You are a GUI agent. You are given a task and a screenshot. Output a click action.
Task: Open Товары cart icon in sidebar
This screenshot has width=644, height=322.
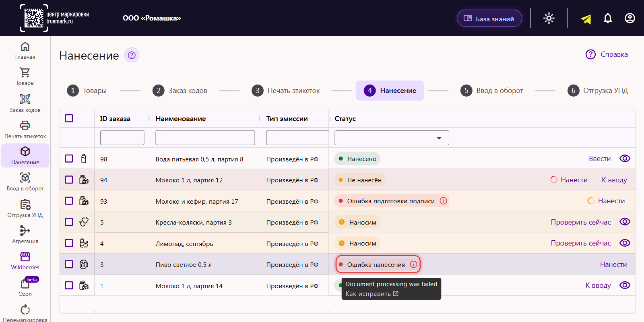point(25,72)
